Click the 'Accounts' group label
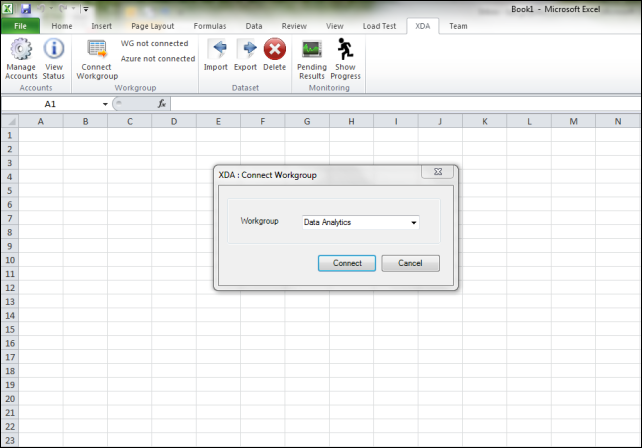642x448 pixels. (36, 88)
